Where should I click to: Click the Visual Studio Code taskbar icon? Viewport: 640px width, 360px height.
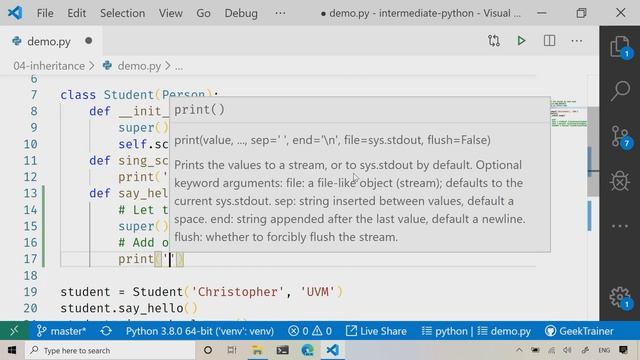(x=332, y=350)
